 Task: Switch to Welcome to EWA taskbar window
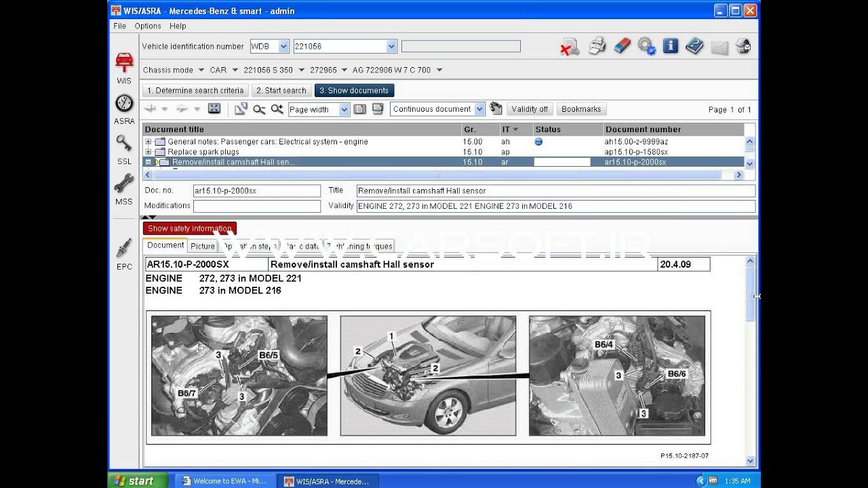226,481
